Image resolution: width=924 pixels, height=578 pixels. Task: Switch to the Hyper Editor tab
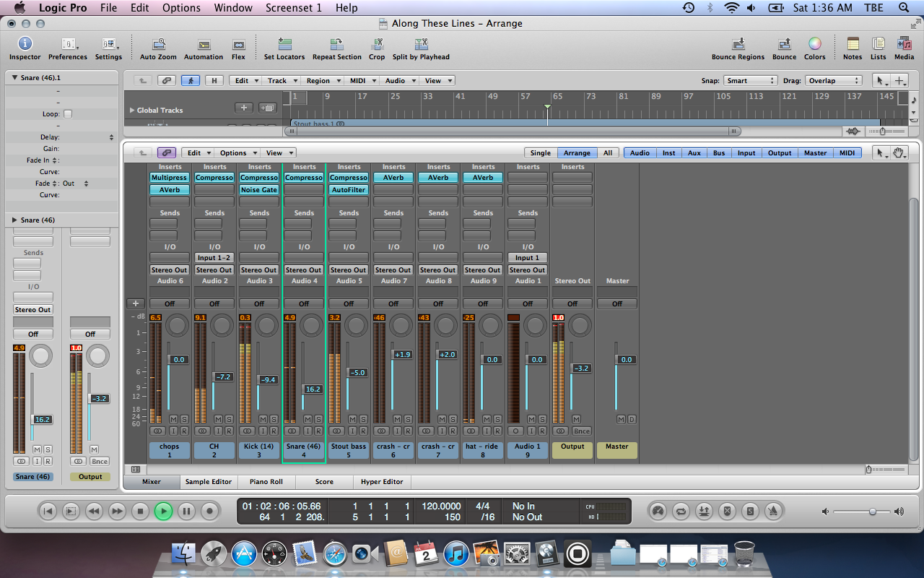click(381, 481)
